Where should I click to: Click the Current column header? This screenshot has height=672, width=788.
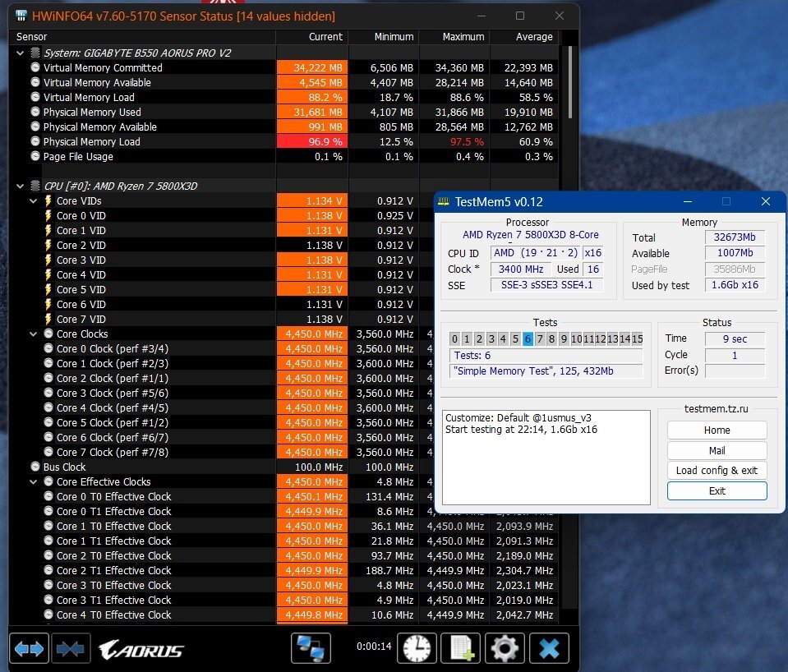[x=311, y=37]
